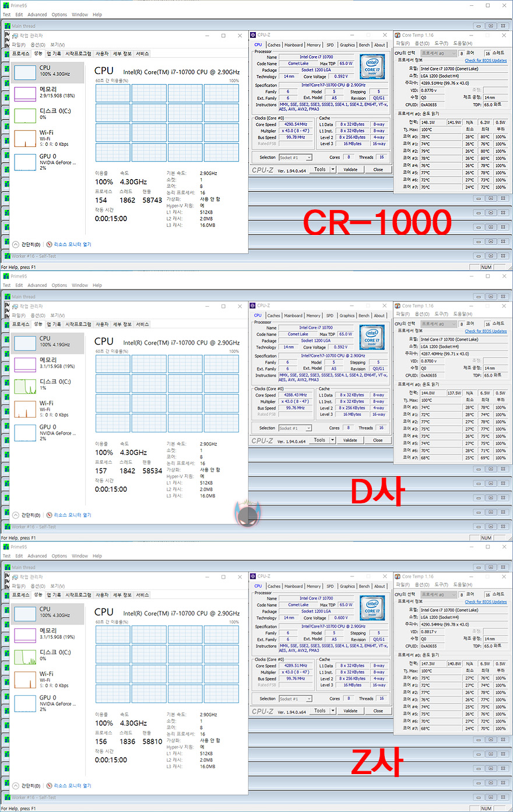513x812 pixels.
Task: Open Check for BIOS Updates link in Z사 Core Temp
Action: (x=486, y=601)
